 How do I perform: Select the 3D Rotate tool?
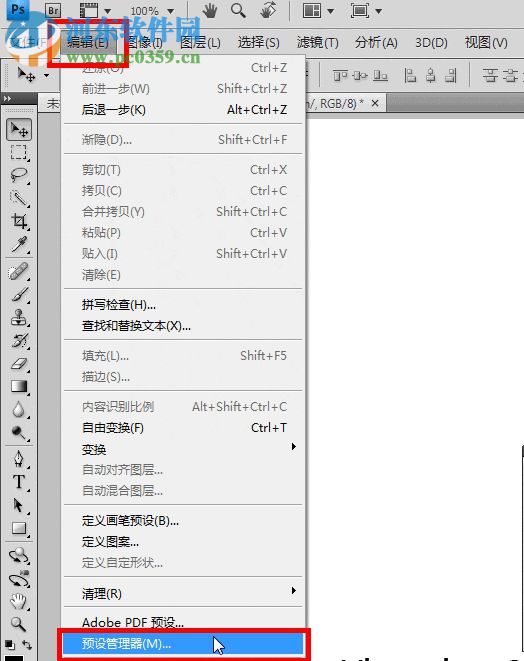pos(19,556)
